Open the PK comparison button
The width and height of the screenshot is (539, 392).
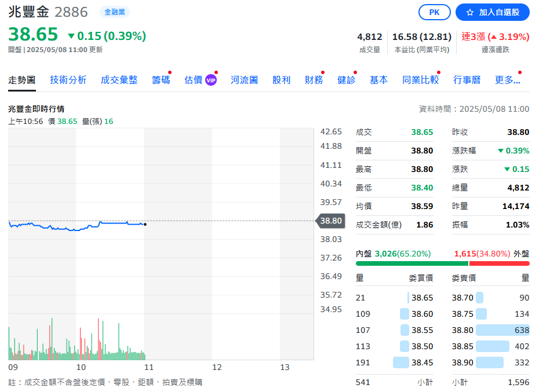[435, 12]
